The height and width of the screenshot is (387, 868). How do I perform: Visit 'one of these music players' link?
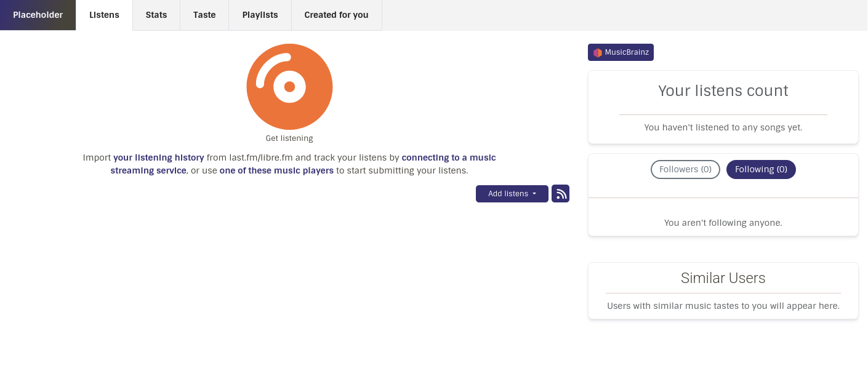pyautogui.click(x=276, y=170)
